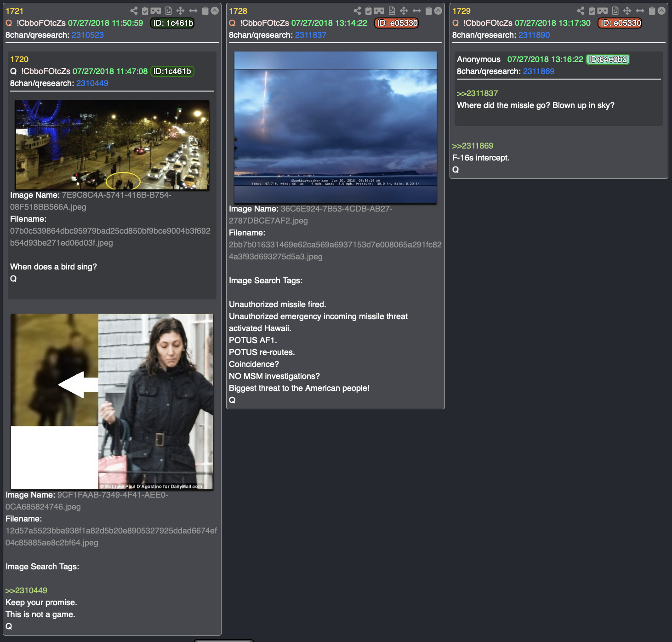Click the text 'Keep your promise.'
The width and height of the screenshot is (672, 642).
(x=41, y=602)
